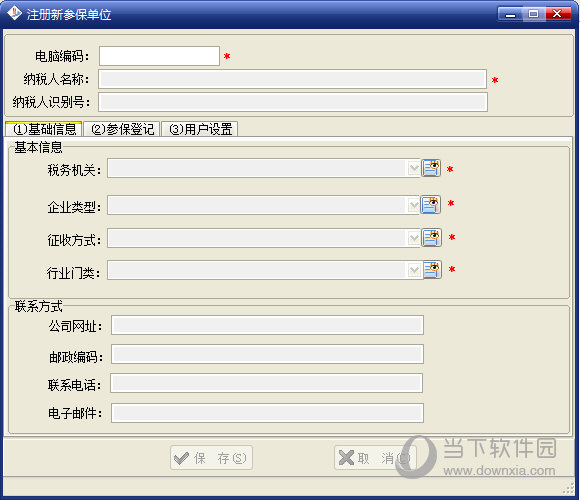Screen dimensions: 580x500
Task: Click the 保存(S) button
Action: (x=211, y=458)
